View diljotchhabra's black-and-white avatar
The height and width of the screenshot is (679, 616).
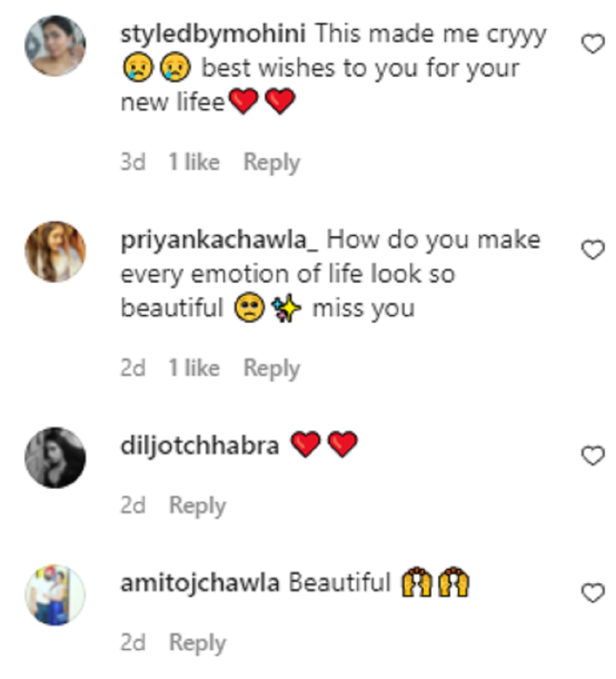(55, 457)
